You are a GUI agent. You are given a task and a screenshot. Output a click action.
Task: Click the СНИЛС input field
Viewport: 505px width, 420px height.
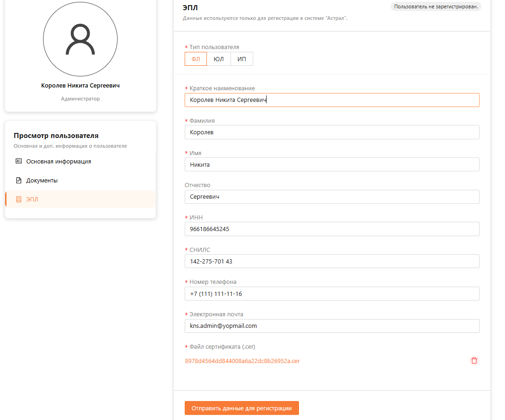click(x=331, y=261)
